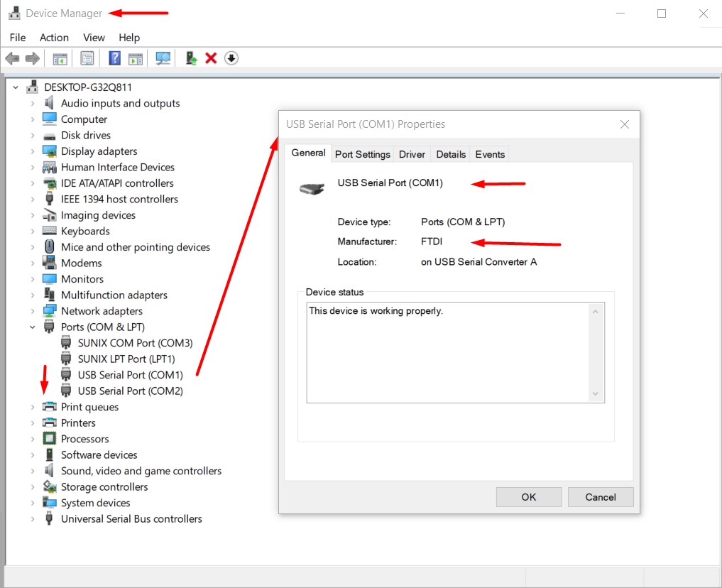Expand the Software devices category

tap(32, 455)
